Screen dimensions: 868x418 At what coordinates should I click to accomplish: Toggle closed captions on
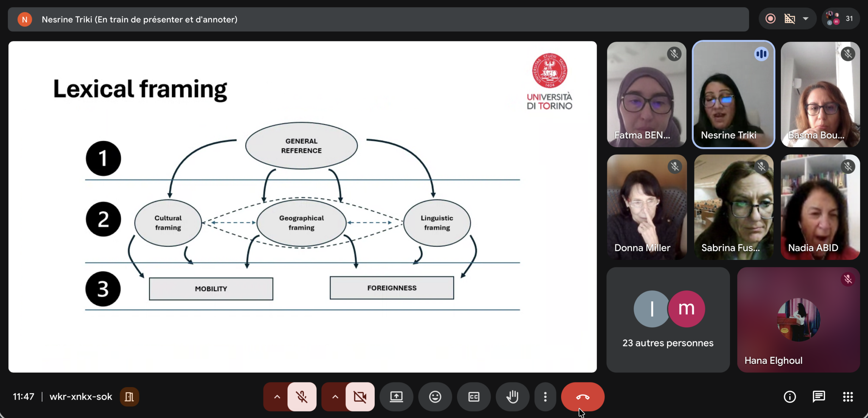point(474,397)
